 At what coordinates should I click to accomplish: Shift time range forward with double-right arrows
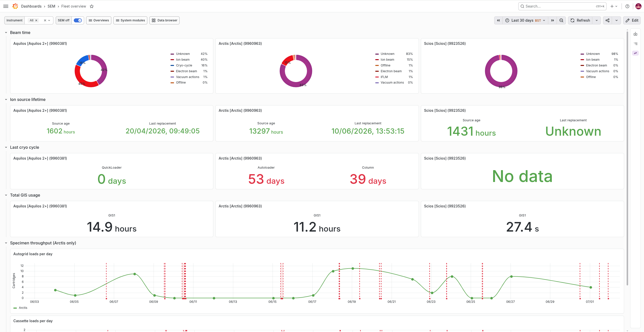click(552, 20)
